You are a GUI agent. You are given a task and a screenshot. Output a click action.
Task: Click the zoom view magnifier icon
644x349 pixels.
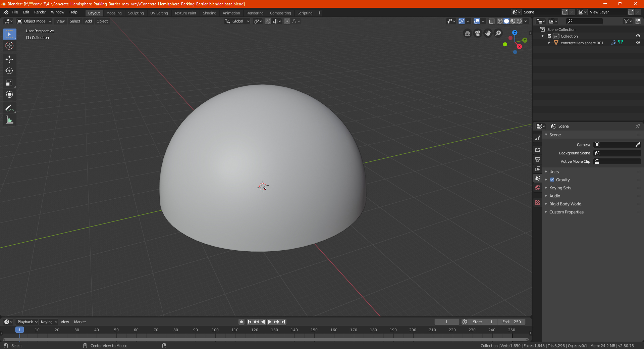coord(498,33)
